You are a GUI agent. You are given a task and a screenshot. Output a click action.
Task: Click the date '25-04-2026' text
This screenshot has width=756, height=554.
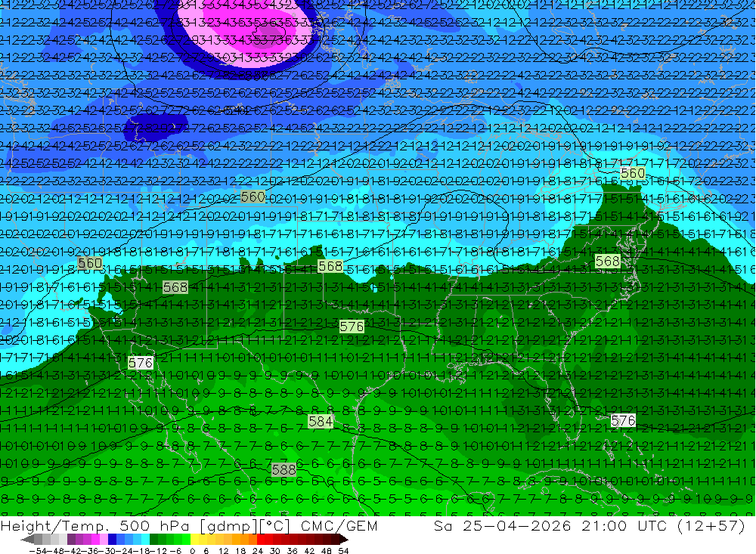click(x=517, y=525)
